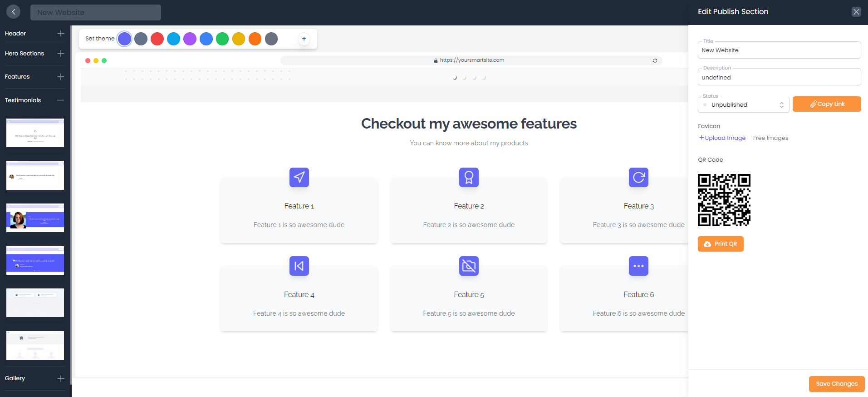
Task: Choose the green theme color swatch
Action: tap(222, 39)
